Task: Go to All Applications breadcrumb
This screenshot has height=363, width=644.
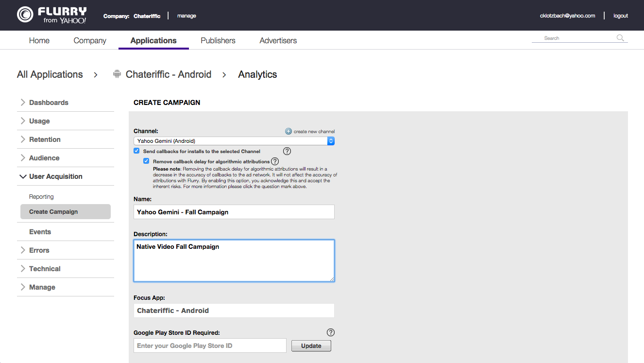Action: pos(50,74)
